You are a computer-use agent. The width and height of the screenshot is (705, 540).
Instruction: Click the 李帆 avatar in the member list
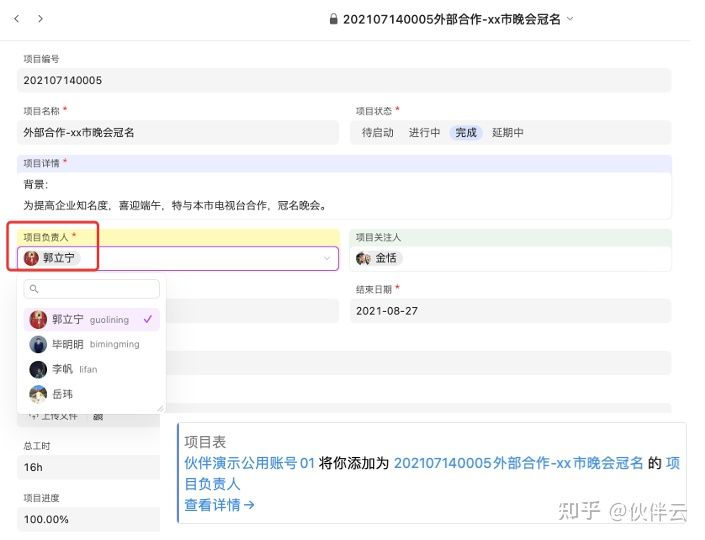click(38, 370)
